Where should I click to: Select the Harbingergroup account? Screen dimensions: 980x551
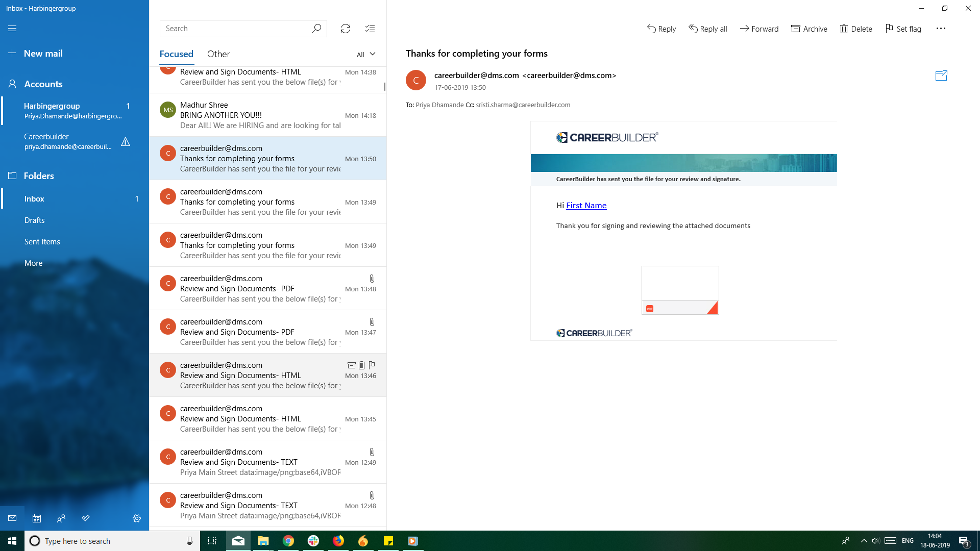tap(75, 111)
